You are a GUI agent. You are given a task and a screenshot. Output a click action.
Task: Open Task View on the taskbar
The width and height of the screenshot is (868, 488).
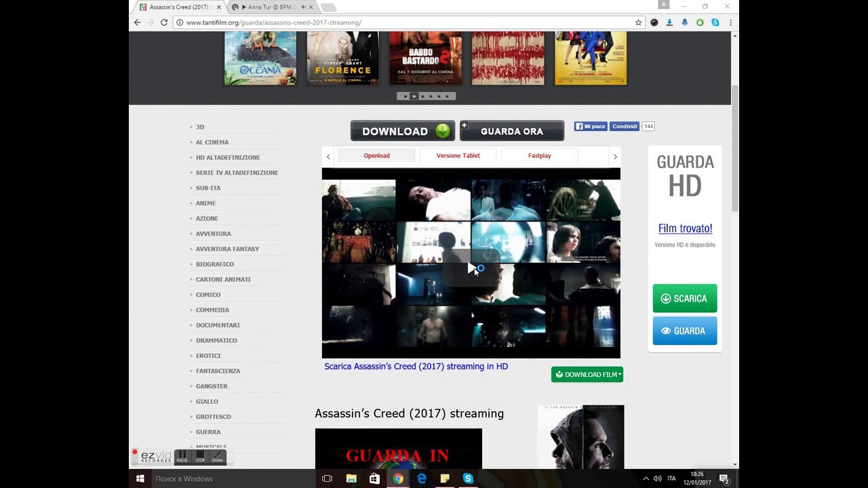[x=327, y=479]
